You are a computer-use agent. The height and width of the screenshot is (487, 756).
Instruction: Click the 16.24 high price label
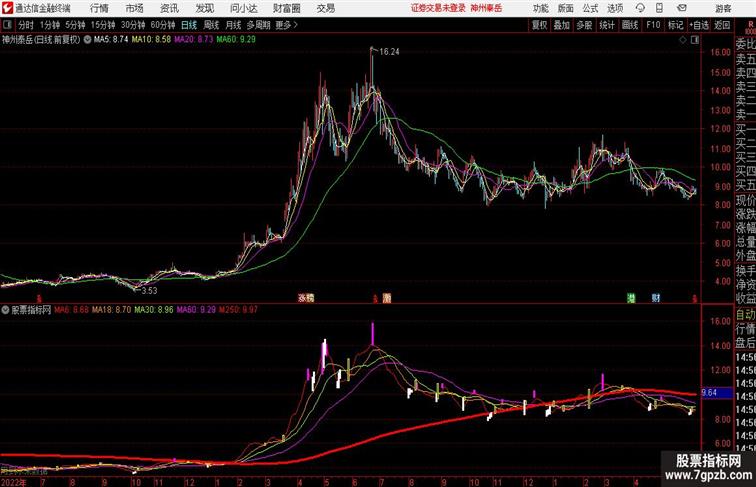(x=390, y=52)
